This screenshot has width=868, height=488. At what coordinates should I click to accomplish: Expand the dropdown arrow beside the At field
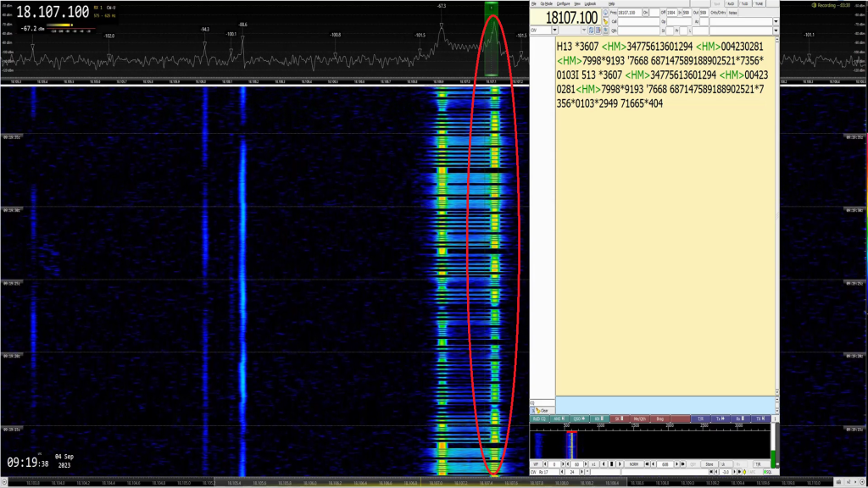775,21
